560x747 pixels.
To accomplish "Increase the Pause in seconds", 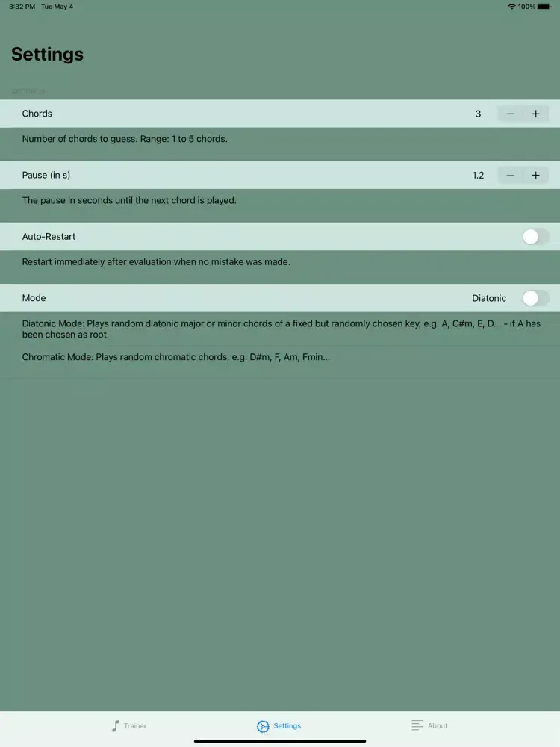I will 535,176.
